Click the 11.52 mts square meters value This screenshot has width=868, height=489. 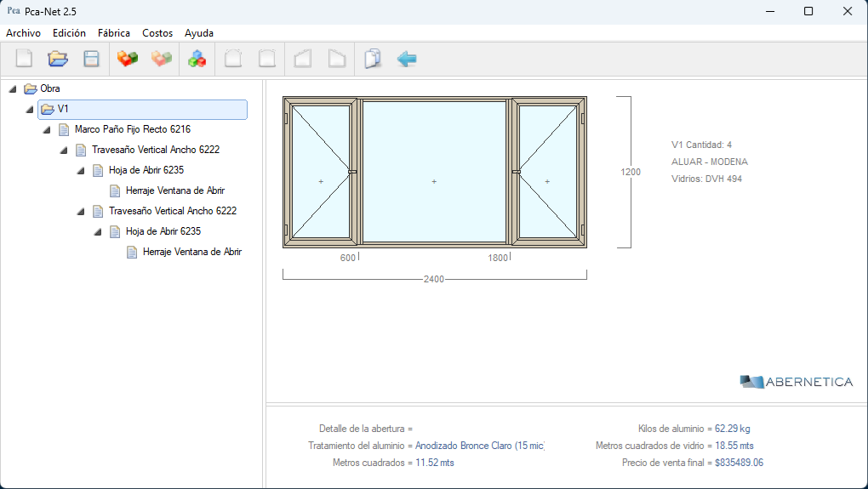point(435,463)
